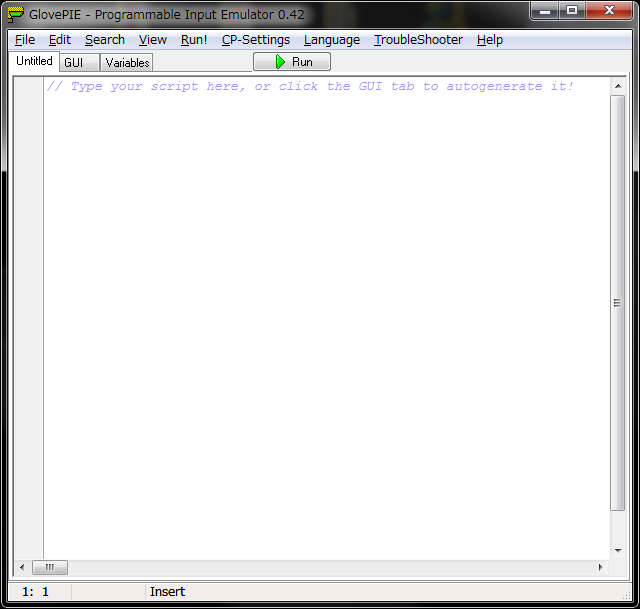The image size is (640, 609).
Task: Open the View menu
Action: (153, 40)
